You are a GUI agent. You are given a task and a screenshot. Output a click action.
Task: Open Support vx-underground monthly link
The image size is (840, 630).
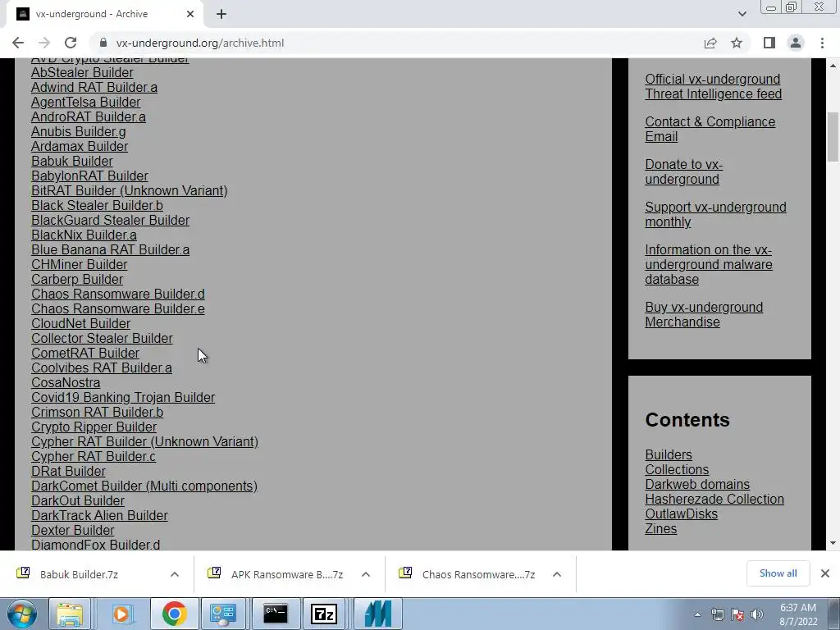(x=715, y=214)
